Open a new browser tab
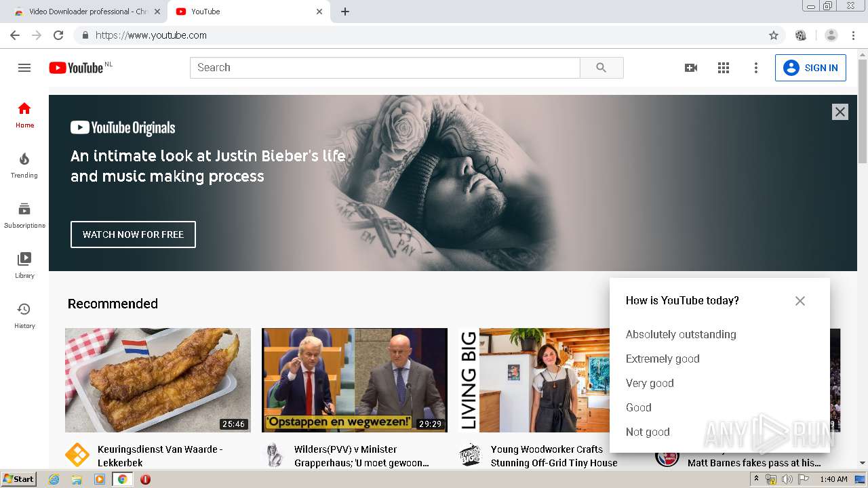The width and height of the screenshot is (868, 488). pyautogui.click(x=345, y=12)
